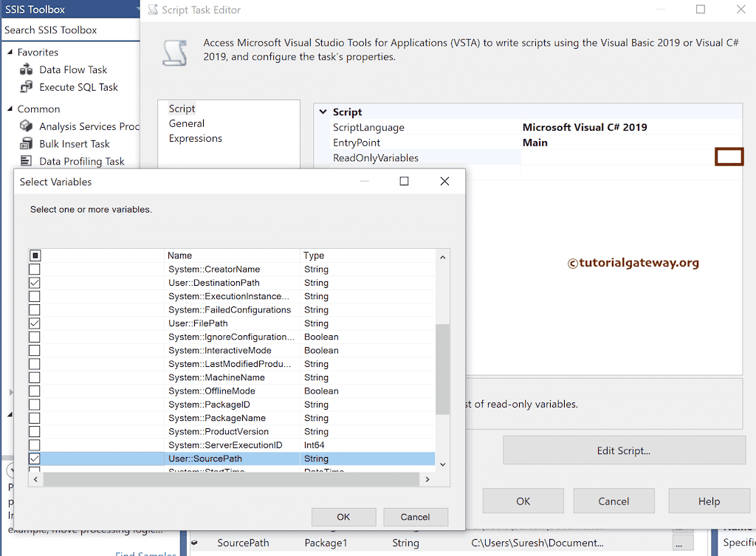Maximize the Select Variables dialog
The height and width of the screenshot is (556, 756).
404,182
